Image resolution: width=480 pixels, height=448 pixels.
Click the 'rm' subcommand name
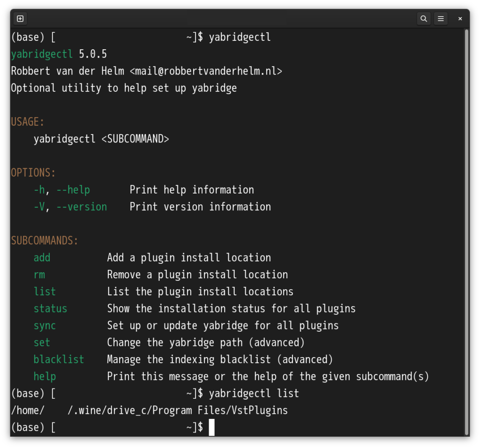pos(39,275)
